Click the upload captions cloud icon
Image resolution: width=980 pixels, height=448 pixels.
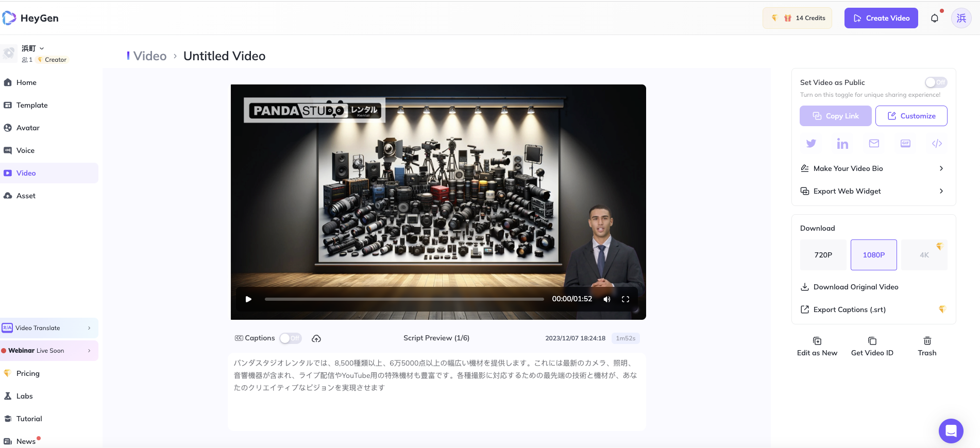(x=316, y=338)
